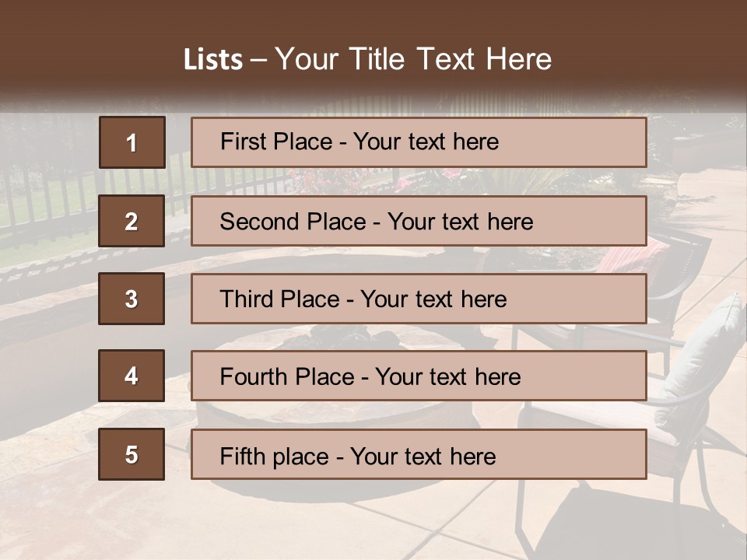Select 'Fourth Place - Your text here' box
This screenshot has height=560, width=747.
click(x=419, y=376)
